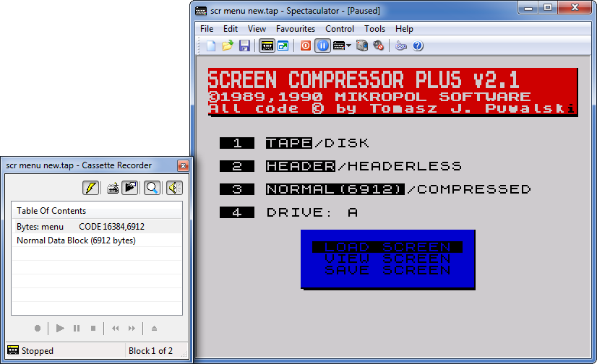Toggle the auto-play tape icon
This screenshot has height=364, width=597.
point(130,188)
